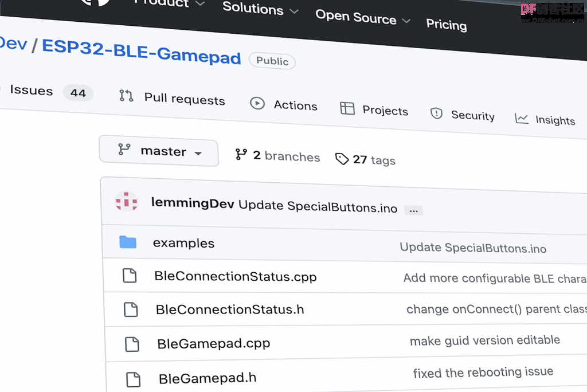
Task: Click the BleConnectionStatus.h file icon
Action: [x=131, y=309]
